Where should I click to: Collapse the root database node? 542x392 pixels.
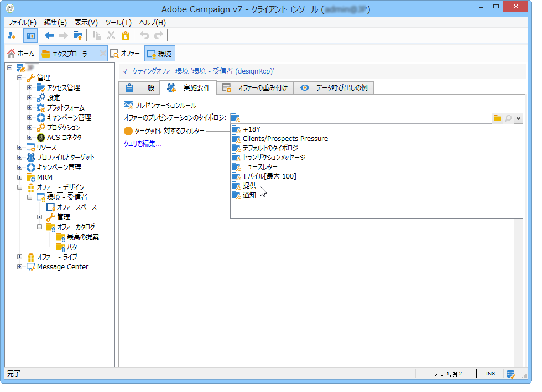point(10,68)
